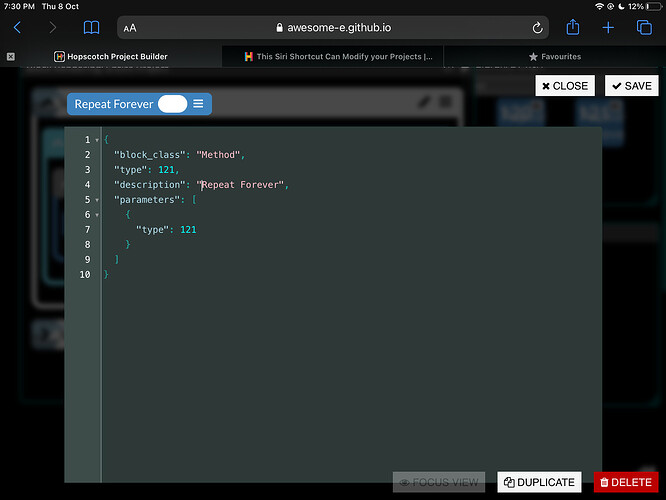
Task: Click the pencil edit icon behind editor
Action: 423,102
